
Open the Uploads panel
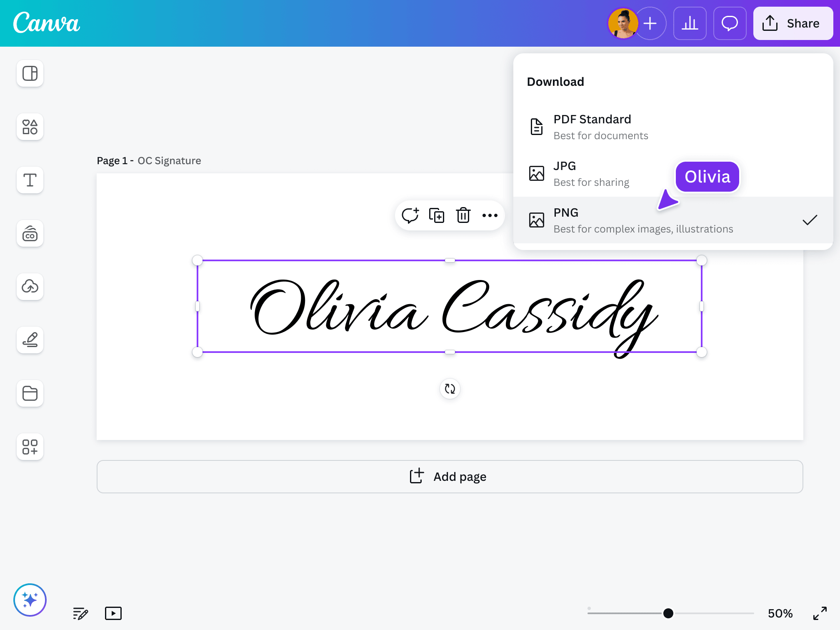30,287
